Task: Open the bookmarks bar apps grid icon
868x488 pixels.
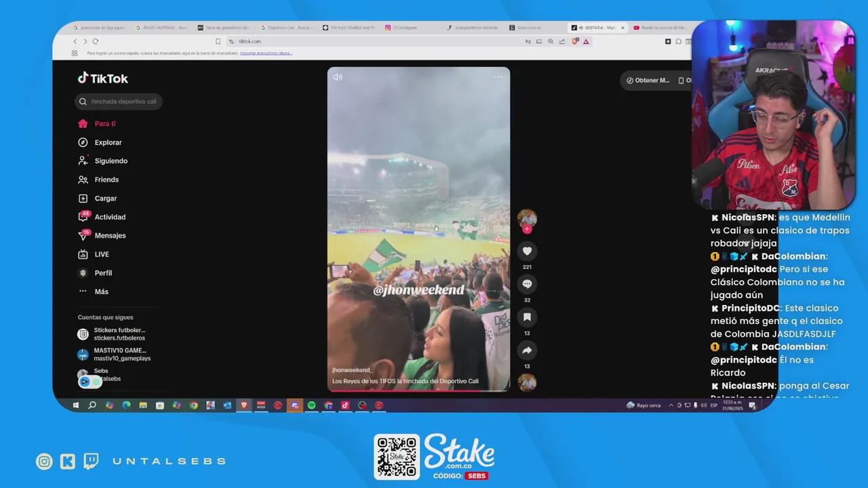Action: tap(74, 53)
